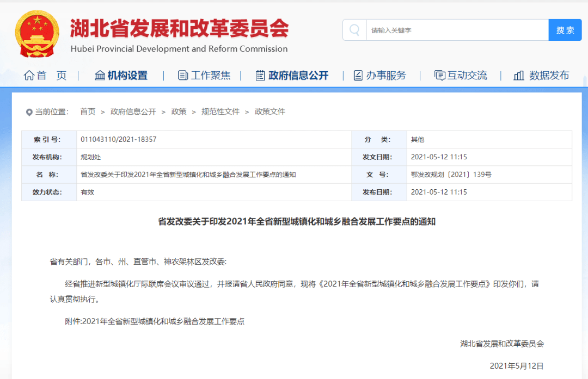This screenshot has height=379, width=588.
Task: Click the bold article heading title
Action: pos(297,221)
